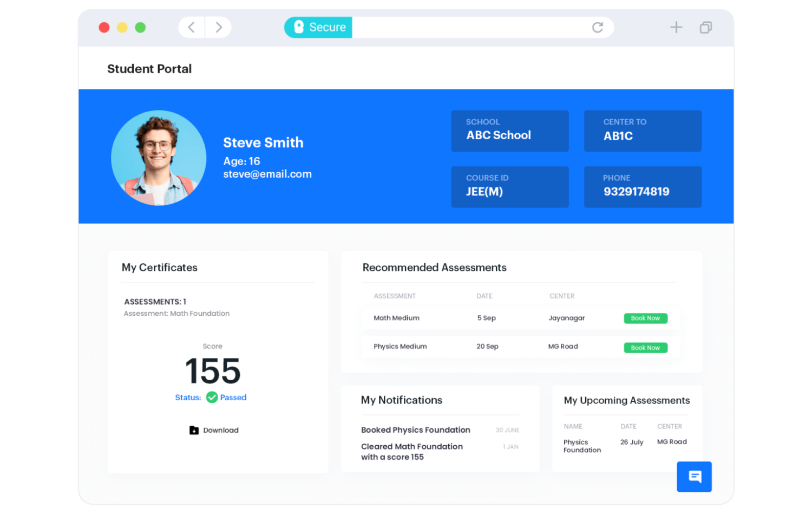
Task: Open the chat support bubble icon
Action: pyautogui.click(x=694, y=477)
